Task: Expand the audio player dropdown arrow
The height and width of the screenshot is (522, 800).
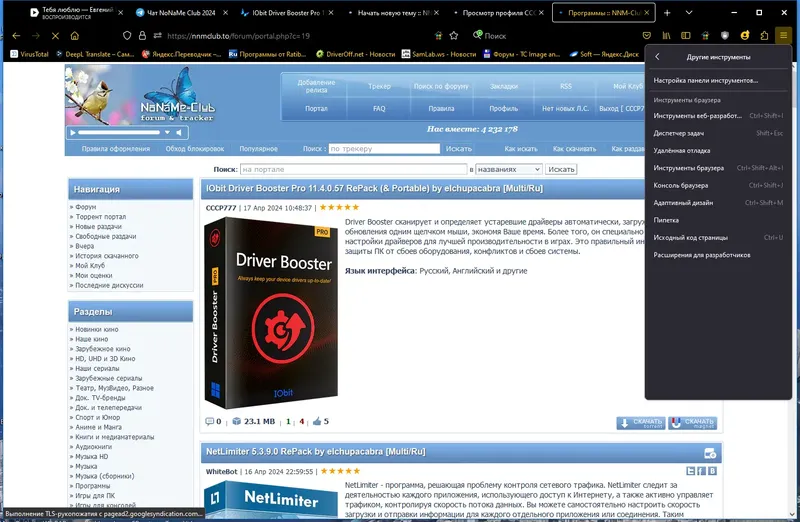Action: 167,133
